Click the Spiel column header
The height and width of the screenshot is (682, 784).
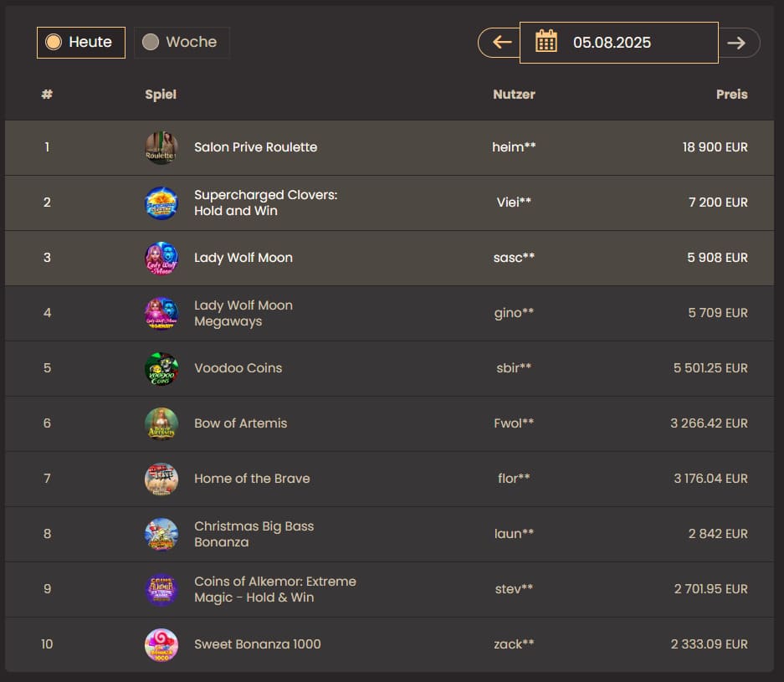pyautogui.click(x=161, y=95)
